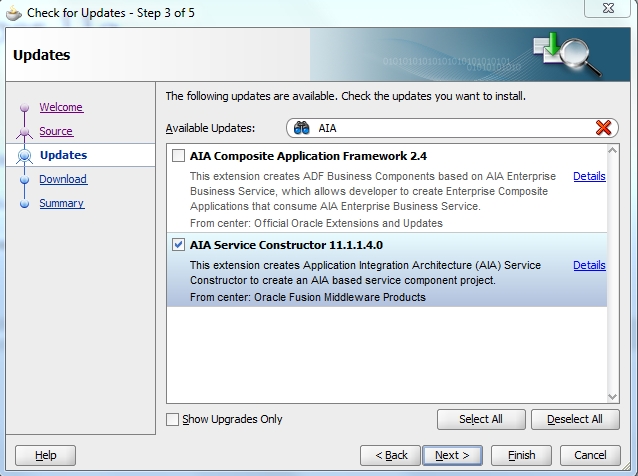The width and height of the screenshot is (638, 476).
Task: Click the Summary step bullet marker
Action: coord(24,203)
